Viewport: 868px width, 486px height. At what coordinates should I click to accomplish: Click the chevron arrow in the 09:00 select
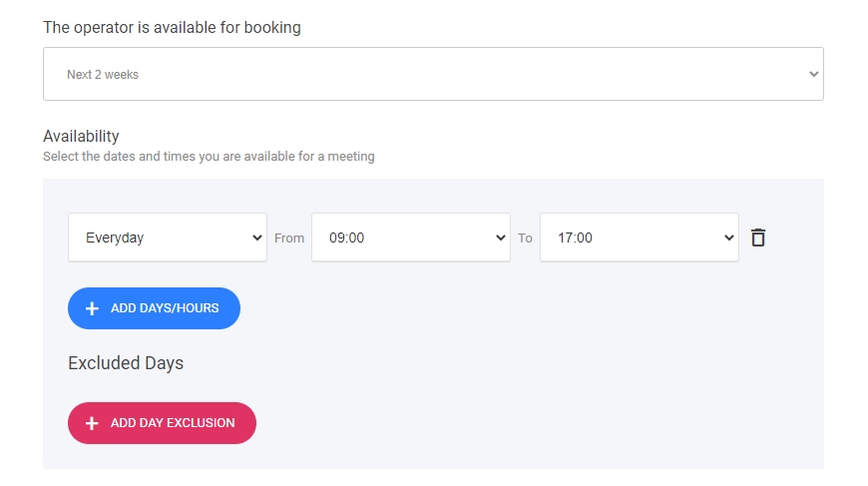(x=500, y=238)
